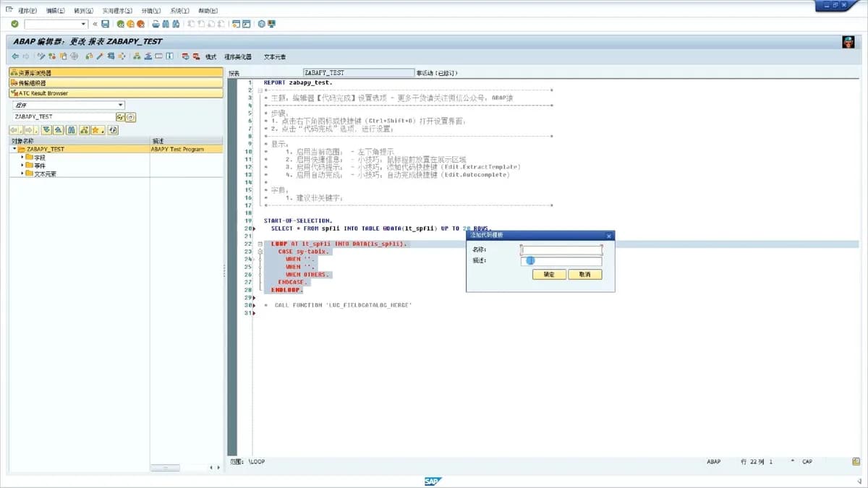Click the Expand All Nodes tree icon
The width and height of the screenshot is (868, 488).
pos(46,130)
